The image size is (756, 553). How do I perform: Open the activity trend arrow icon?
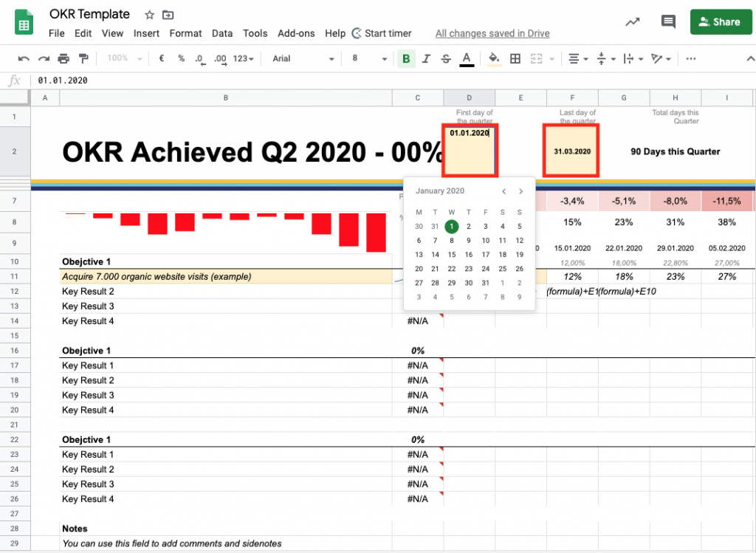coord(632,21)
